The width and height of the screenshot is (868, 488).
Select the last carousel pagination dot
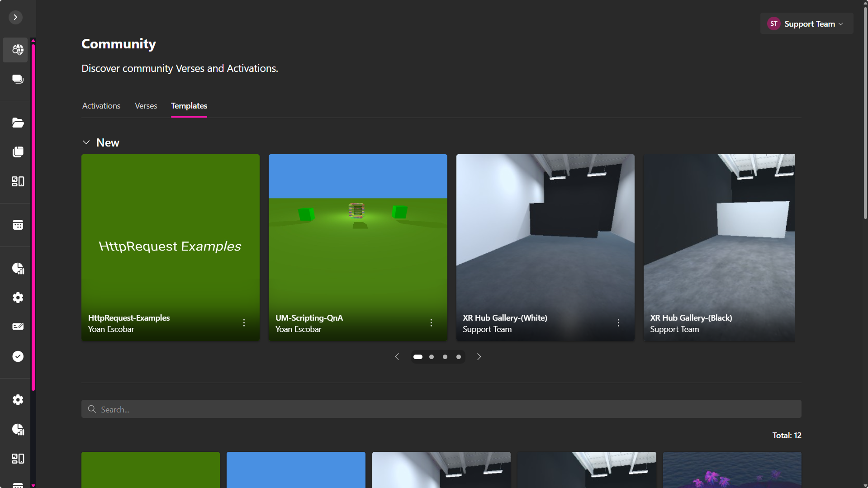pyautogui.click(x=459, y=357)
